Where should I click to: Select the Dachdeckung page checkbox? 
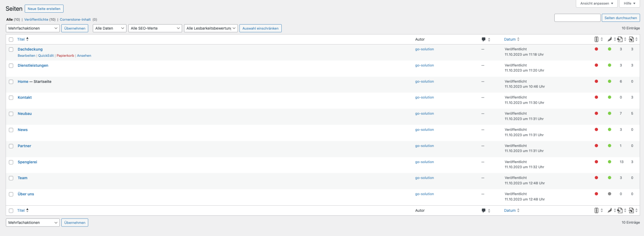[11, 50]
